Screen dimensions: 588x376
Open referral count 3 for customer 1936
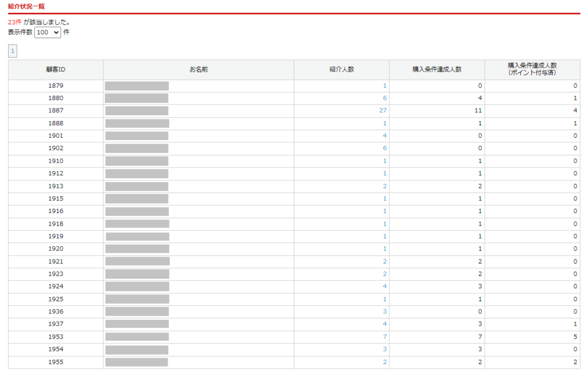(384, 312)
